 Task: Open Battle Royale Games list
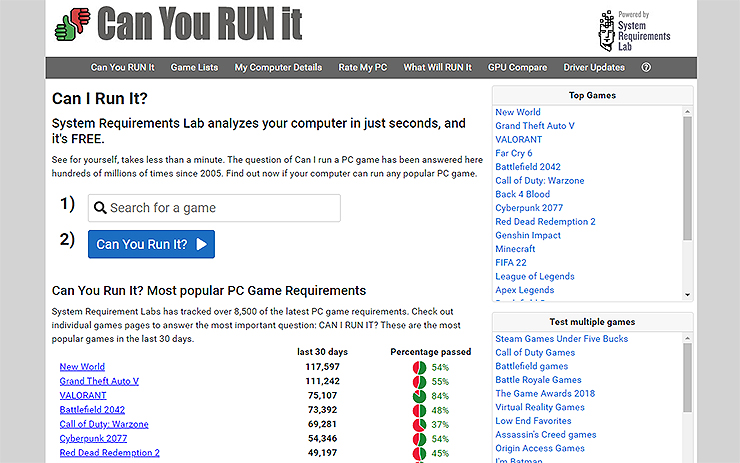pos(538,380)
